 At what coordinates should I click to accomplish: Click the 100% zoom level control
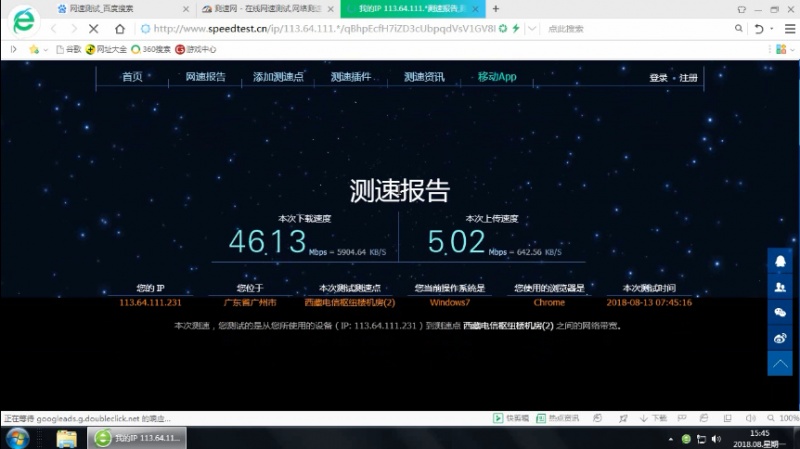click(x=784, y=418)
